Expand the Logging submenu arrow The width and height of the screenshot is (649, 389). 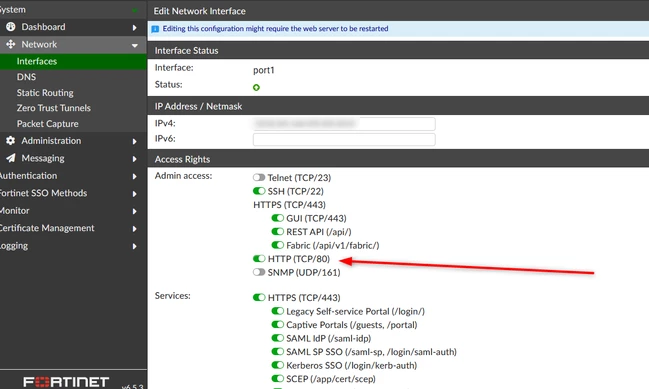tap(135, 246)
